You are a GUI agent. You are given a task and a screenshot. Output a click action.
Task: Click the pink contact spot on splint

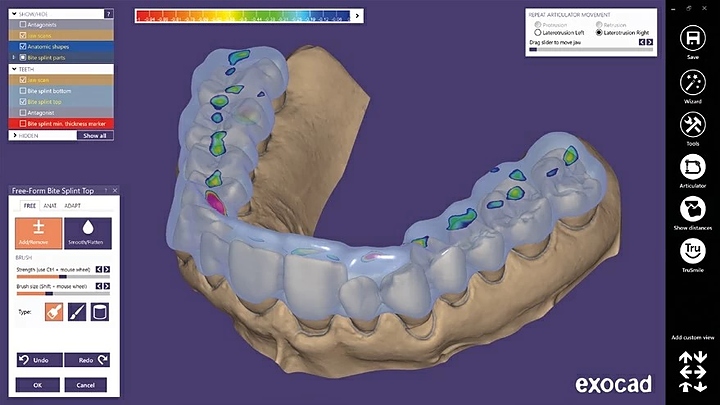tap(215, 202)
